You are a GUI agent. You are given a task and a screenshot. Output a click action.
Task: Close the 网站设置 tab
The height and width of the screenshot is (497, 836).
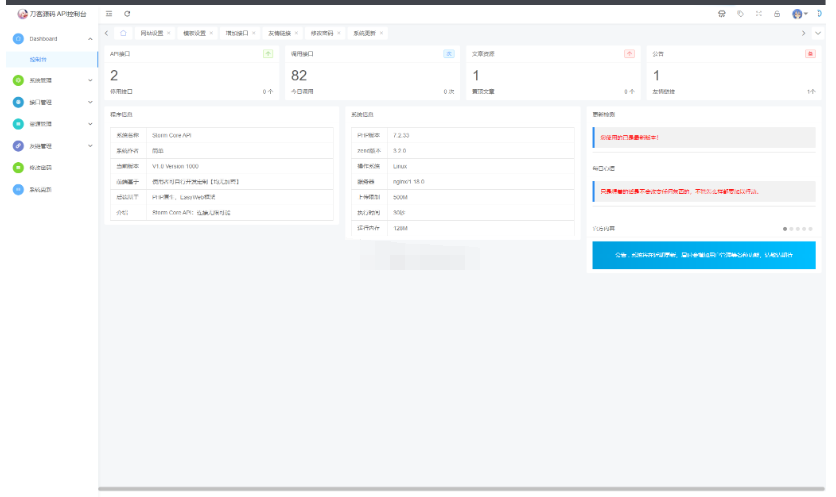tap(168, 33)
